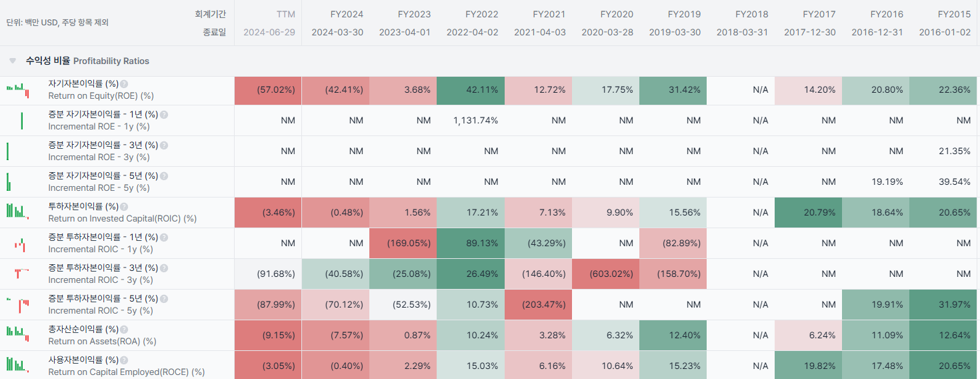This screenshot has height=379, width=980.
Task: Open the ROIC mini bar chart
Action: tap(18, 212)
